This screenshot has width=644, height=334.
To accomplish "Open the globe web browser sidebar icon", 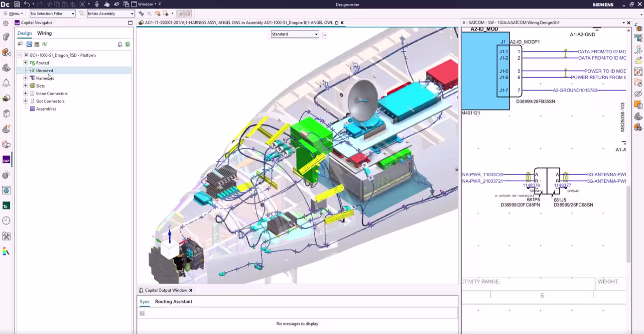I will pyautogui.click(x=6, y=190).
